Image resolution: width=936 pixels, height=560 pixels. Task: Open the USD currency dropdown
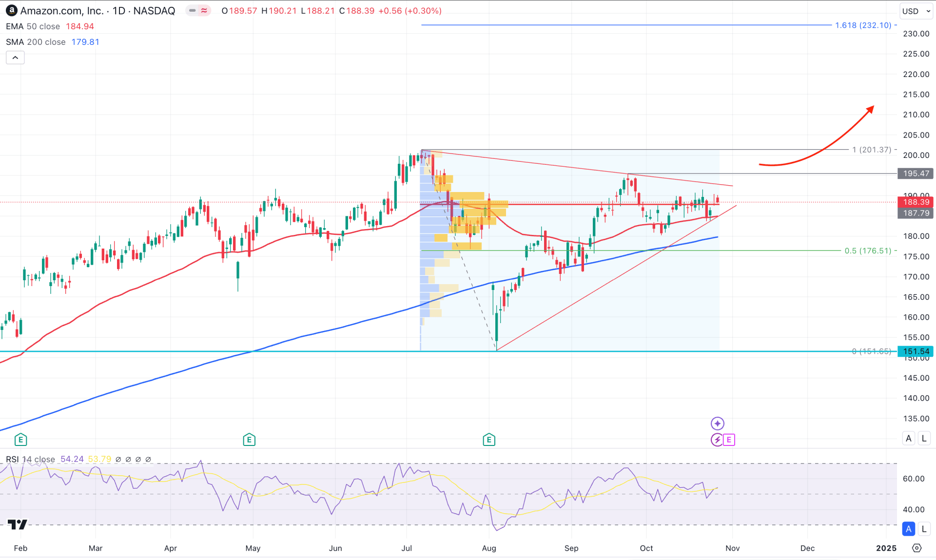[x=916, y=11]
